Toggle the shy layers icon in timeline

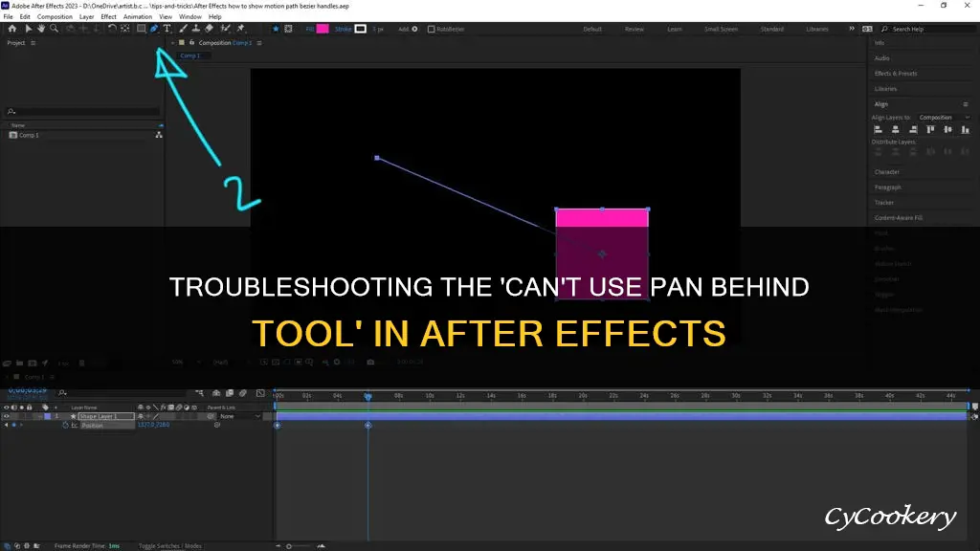click(x=216, y=393)
